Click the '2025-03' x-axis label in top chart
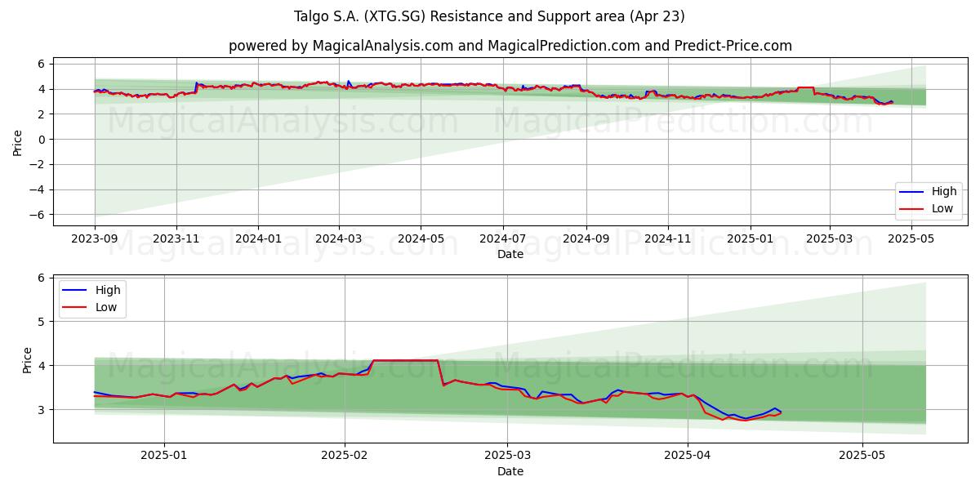980x490 pixels. 830,239
